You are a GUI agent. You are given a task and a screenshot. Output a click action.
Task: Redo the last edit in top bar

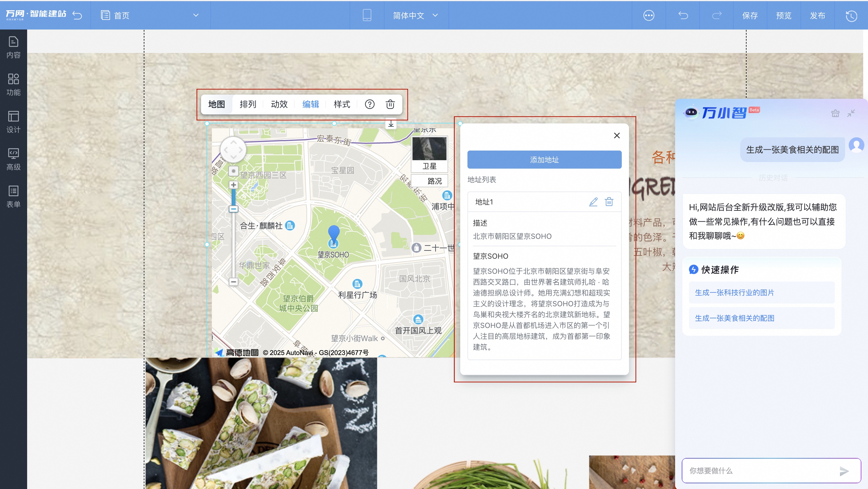tap(717, 15)
